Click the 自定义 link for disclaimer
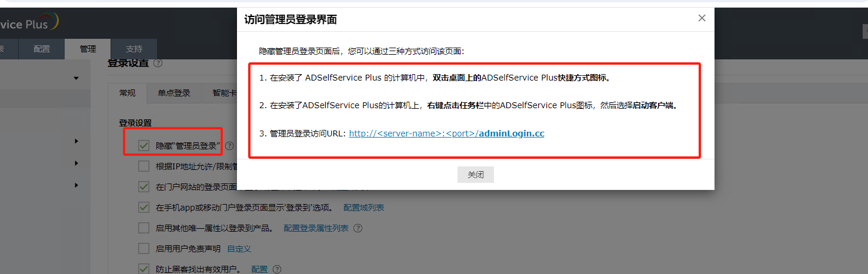The image size is (868, 274). click(239, 249)
